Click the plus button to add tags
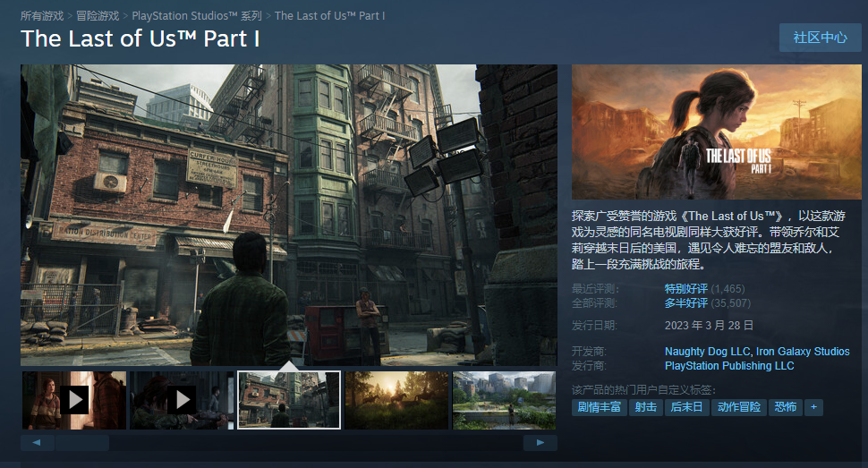The width and height of the screenshot is (868, 468). (x=813, y=407)
